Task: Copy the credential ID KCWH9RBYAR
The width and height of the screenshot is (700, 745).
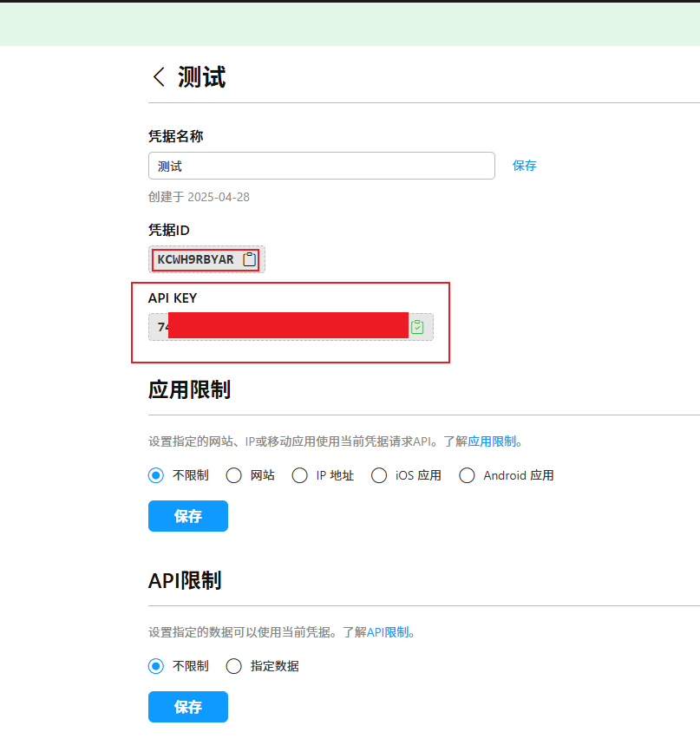Action: click(250, 259)
